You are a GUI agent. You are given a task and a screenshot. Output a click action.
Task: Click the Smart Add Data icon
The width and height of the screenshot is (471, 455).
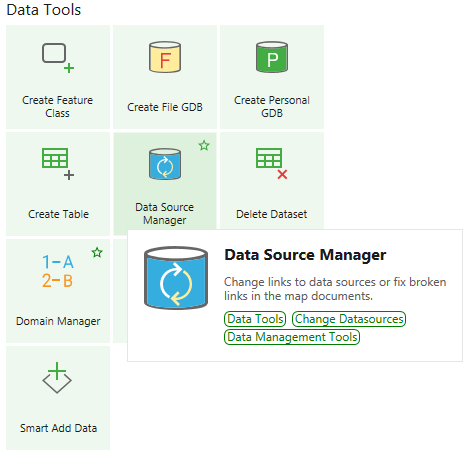coord(57,378)
